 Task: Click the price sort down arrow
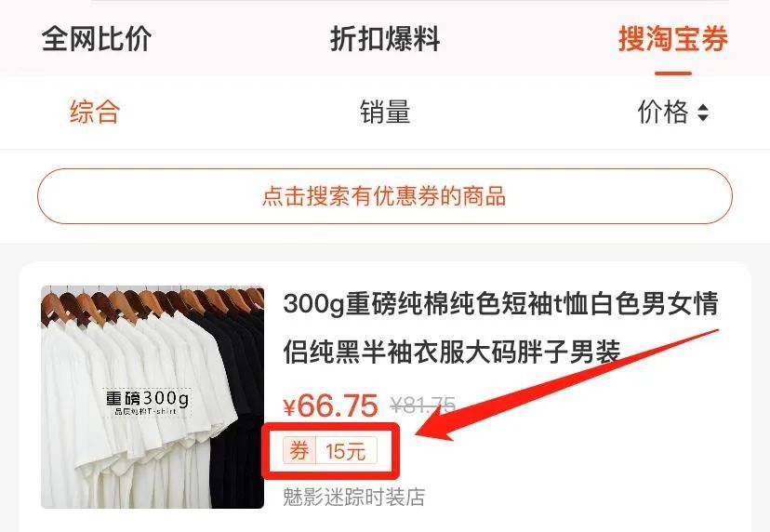pos(703,118)
